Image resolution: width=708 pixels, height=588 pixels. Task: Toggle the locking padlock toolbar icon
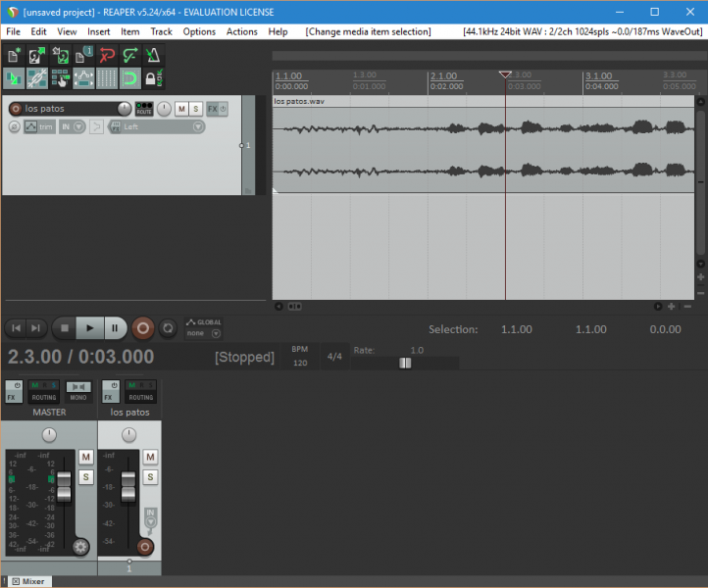(153, 78)
